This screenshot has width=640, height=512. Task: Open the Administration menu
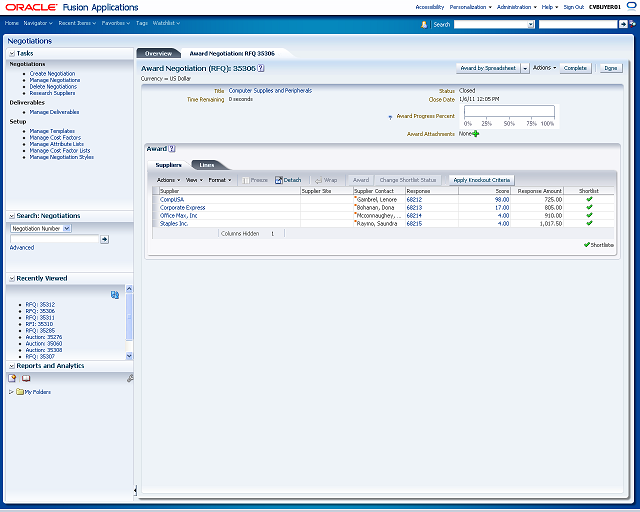coord(517,7)
